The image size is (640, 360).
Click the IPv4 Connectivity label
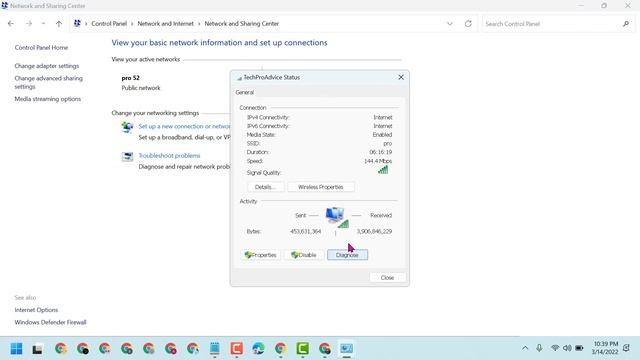[268, 117]
